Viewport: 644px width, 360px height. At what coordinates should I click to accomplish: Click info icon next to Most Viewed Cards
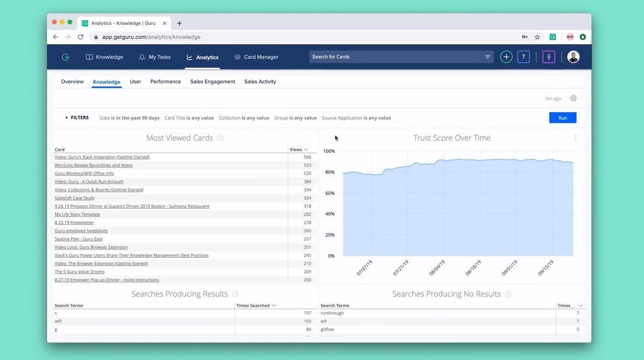220,138
